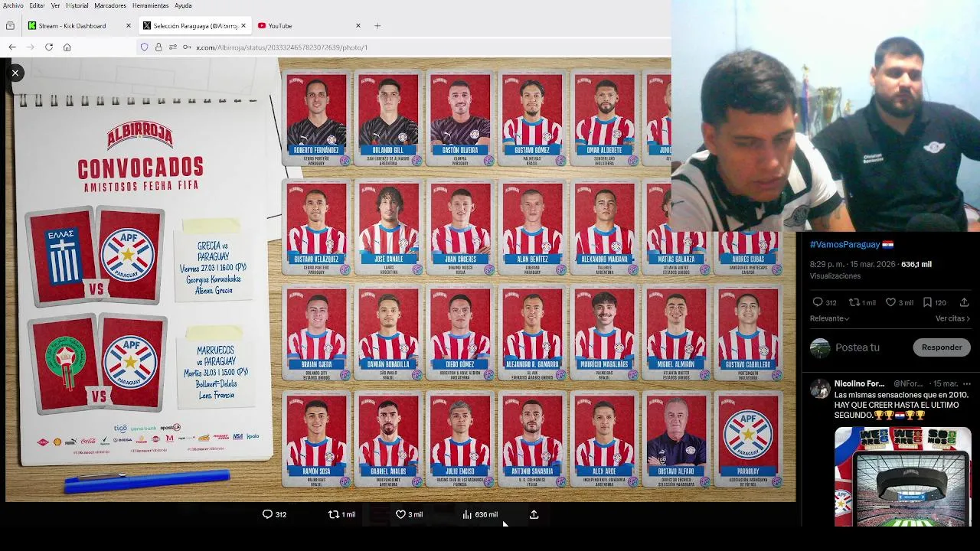Close the Selección Paraguaya tab
Screen dimensions: 980x551
point(243,25)
